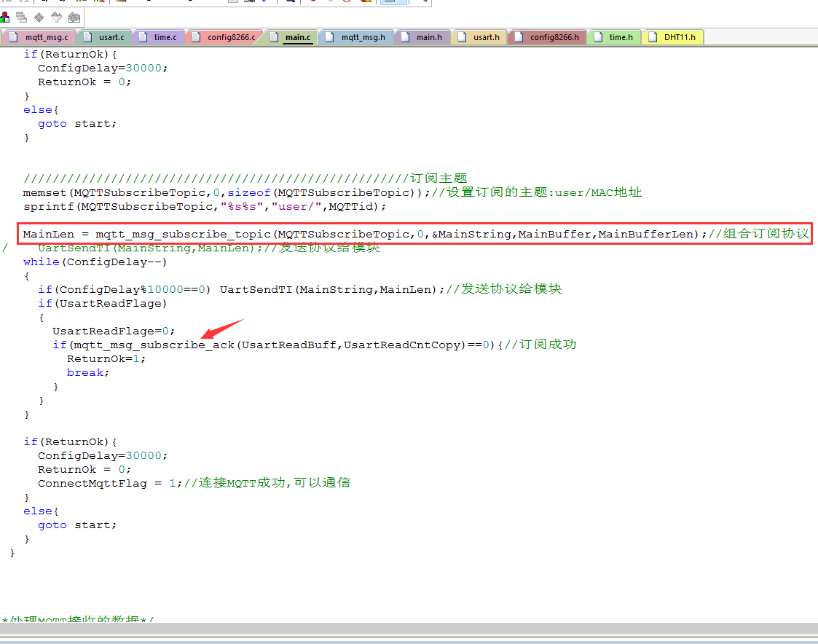Click the ConnectMqttFlag = 1; line
Screen dimensions: 818x644
[x=194, y=483]
